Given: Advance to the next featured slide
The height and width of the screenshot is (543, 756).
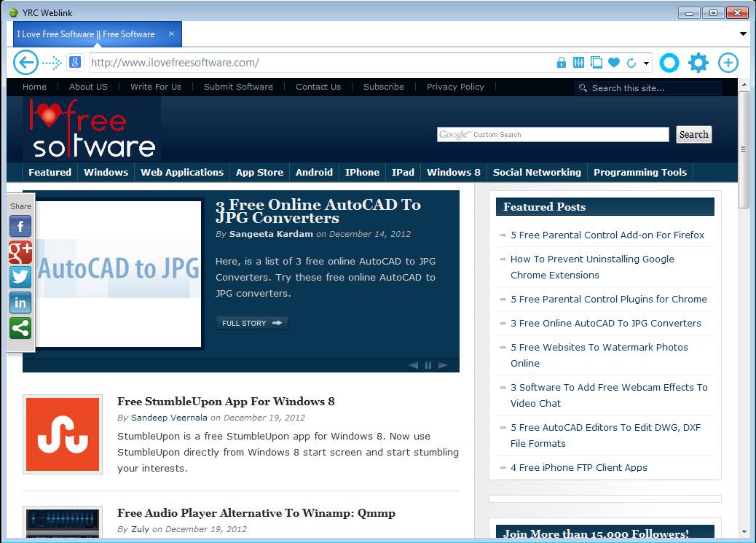Looking at the screenshot, I should click(443, 365).
